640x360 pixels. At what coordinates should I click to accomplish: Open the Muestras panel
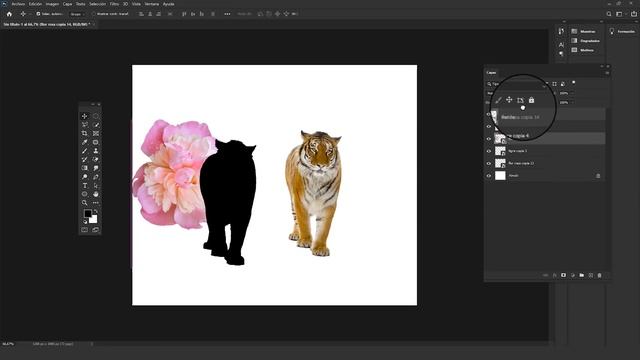[x=584, y=31]
